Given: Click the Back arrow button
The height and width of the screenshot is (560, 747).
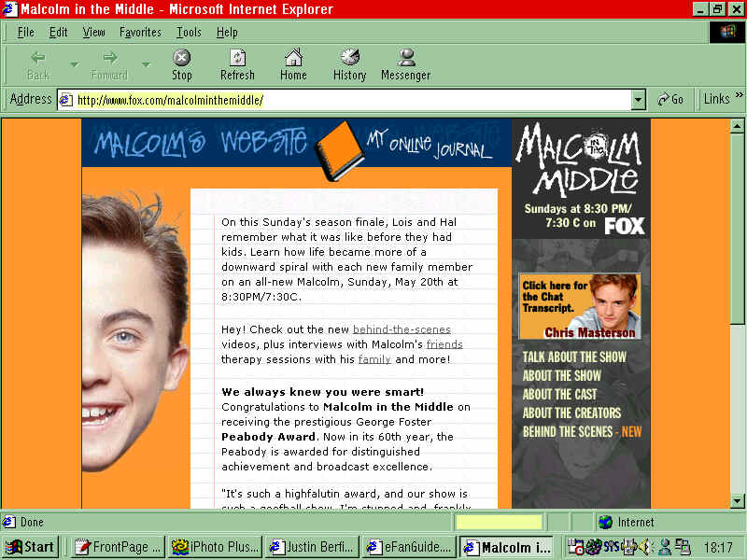Looking at the screenshot, I should coord(38,64).
